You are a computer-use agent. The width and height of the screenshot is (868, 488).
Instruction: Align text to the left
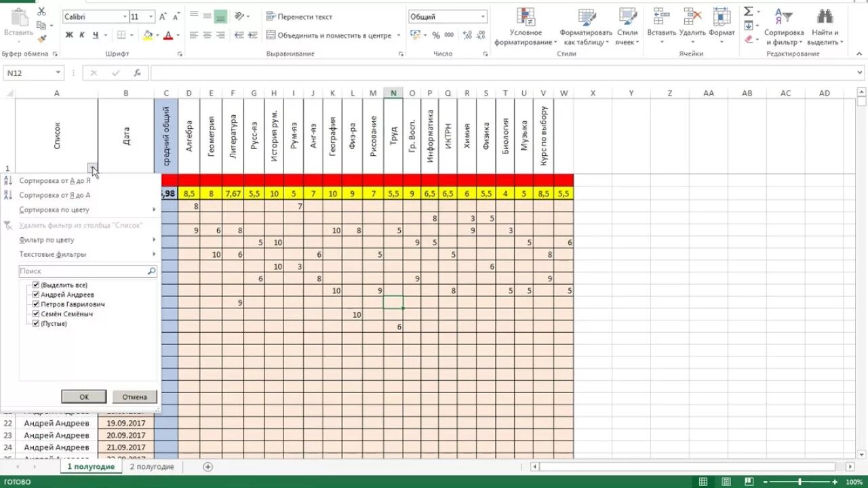[x=193, y=35]
